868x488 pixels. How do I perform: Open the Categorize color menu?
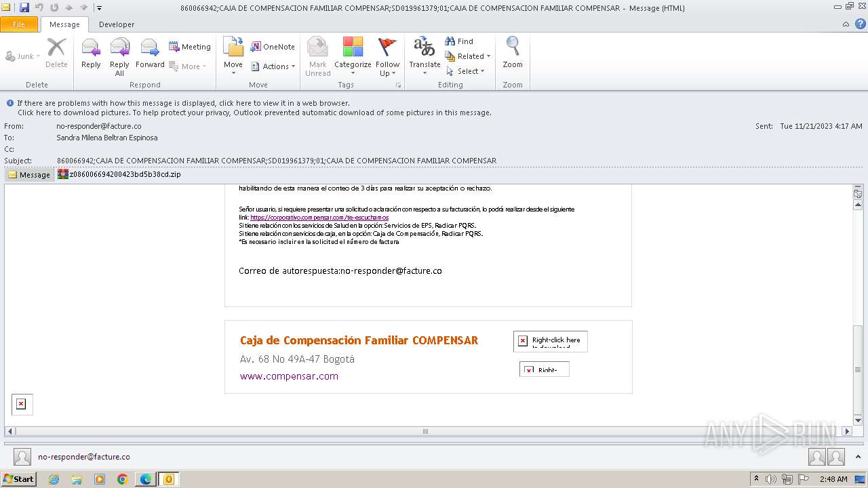[353, 57]
